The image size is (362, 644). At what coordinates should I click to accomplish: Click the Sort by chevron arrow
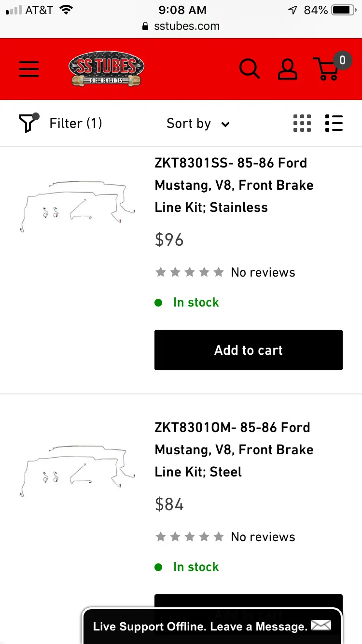click(225, 125)
